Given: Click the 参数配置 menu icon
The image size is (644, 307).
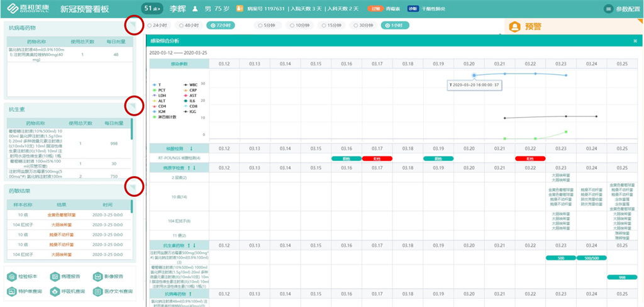Looking at the screenshot, I should point(608,9).
